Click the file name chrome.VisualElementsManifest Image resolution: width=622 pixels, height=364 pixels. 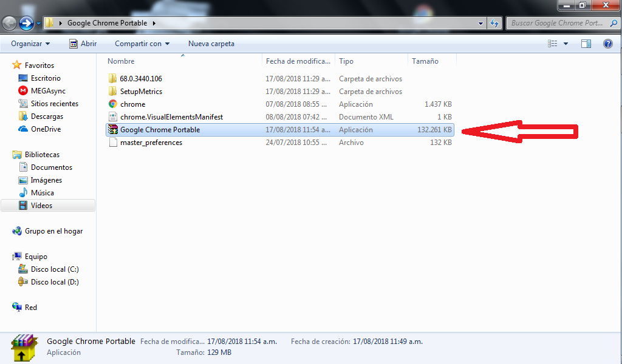click(171, 117)
